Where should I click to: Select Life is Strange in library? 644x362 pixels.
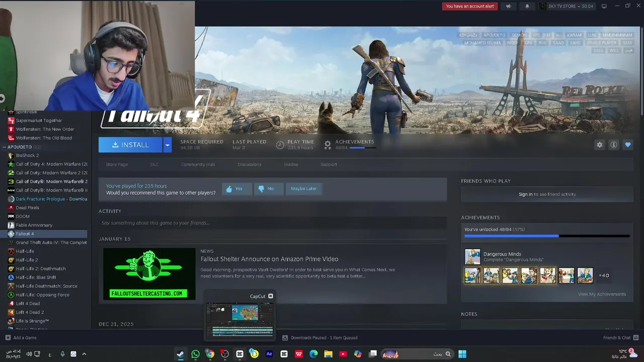click(32, 321)
